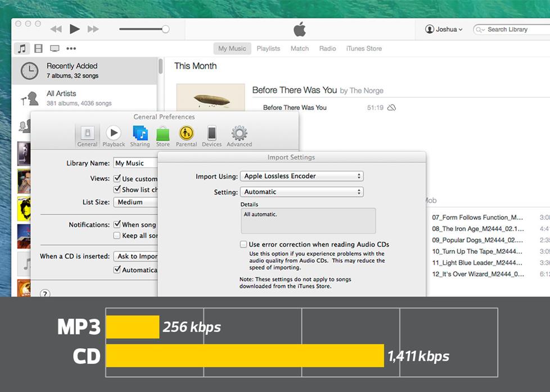Start playback with the play button
550x392 pixels.
[74, 29]
